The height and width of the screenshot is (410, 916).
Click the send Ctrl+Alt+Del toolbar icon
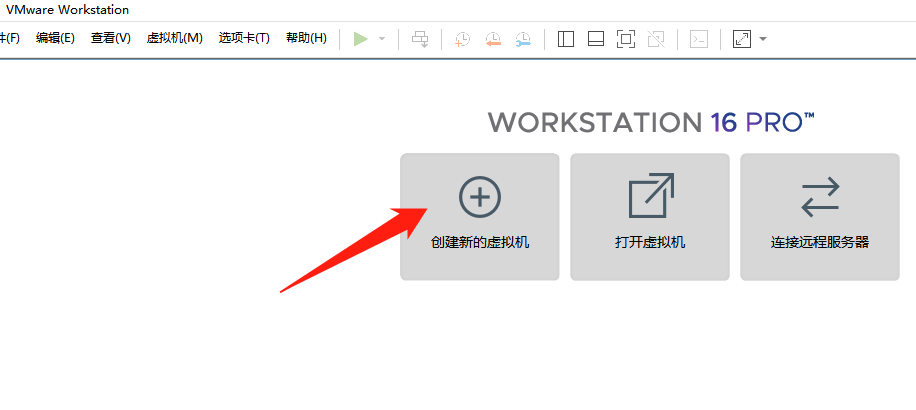point(420,39)
